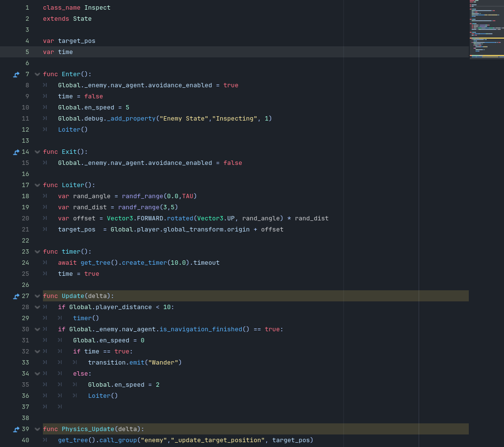This screenshot has width=504, height=447.
Task: Click the override arrow icon beside Enter function
Action: click(x=16, y=74)
